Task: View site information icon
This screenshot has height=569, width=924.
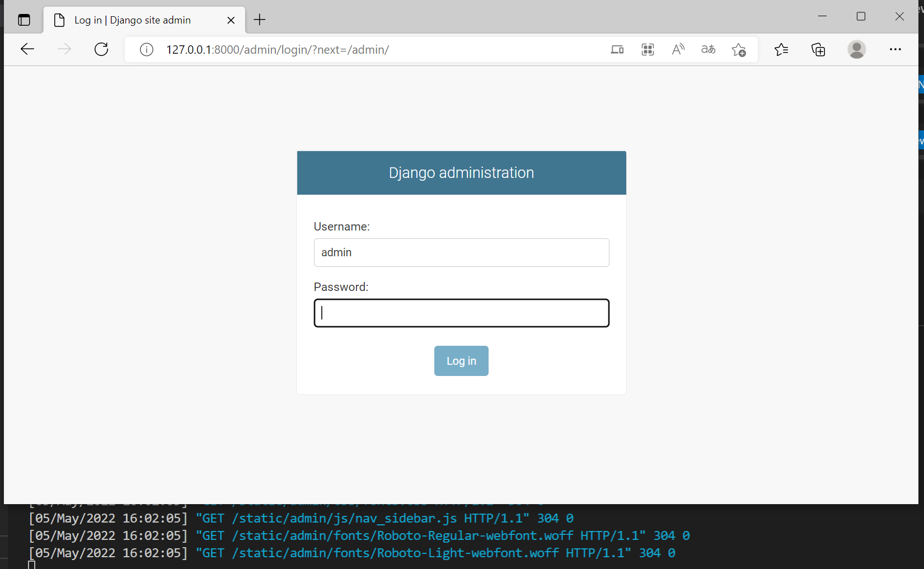Action: (x=147, y=50)
